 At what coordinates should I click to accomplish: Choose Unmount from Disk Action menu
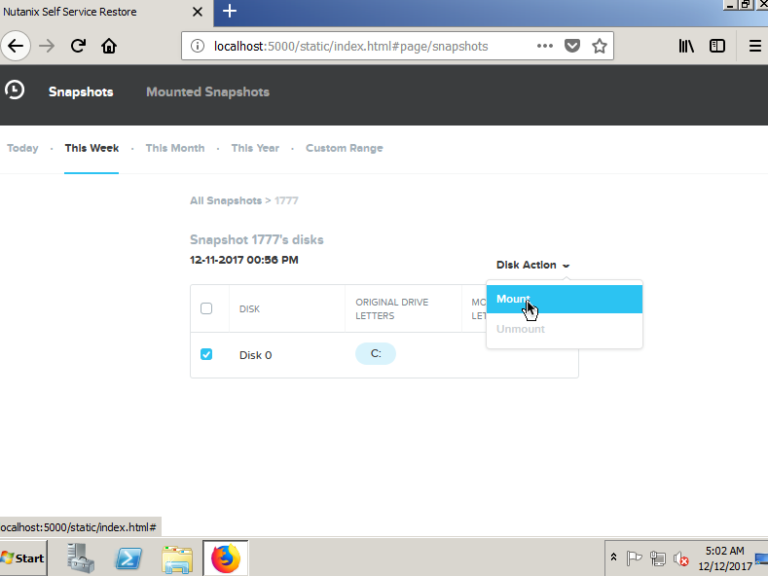point(564,329)
